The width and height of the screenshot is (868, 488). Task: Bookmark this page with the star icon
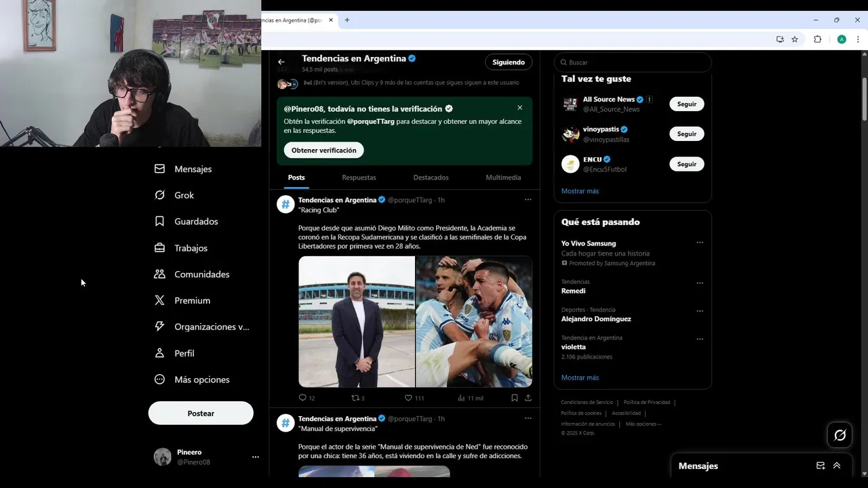pyautogui.click(x=795, y=39)
